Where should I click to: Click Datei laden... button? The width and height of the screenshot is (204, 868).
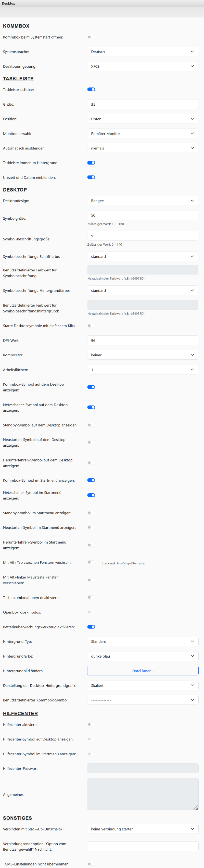coord(143,671)
